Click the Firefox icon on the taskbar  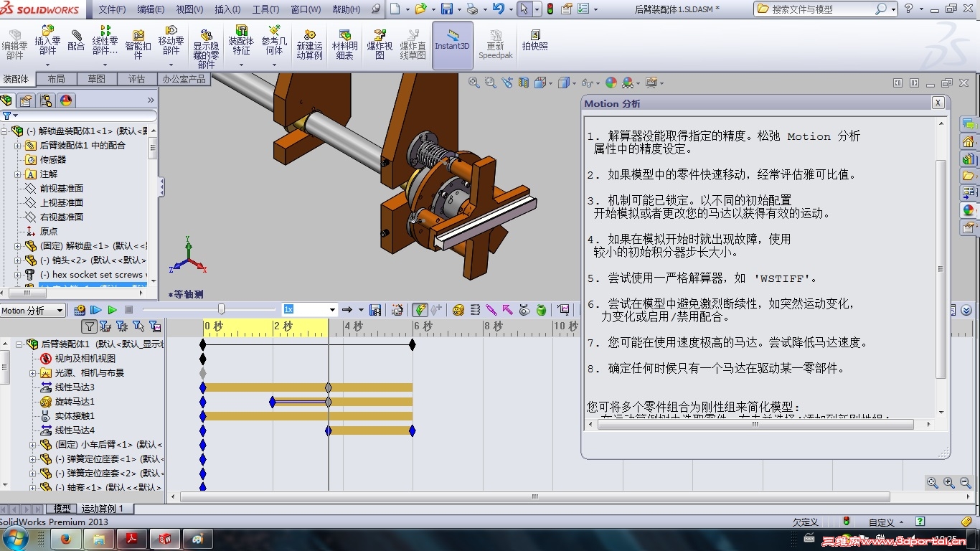coord(67,540)
